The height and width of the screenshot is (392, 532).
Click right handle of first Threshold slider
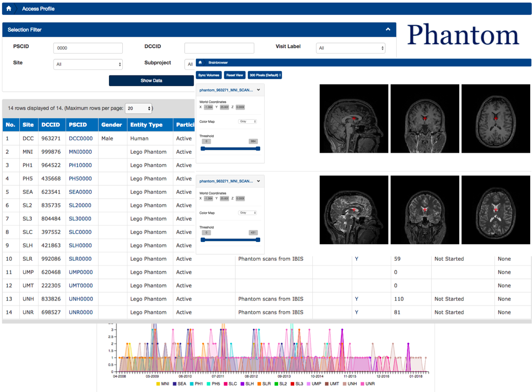click(x=258, y=149)
